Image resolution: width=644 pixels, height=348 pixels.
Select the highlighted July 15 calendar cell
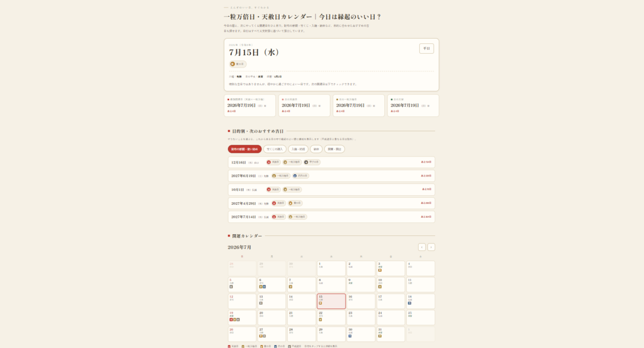pyautogui.click(x=331, y=301)
